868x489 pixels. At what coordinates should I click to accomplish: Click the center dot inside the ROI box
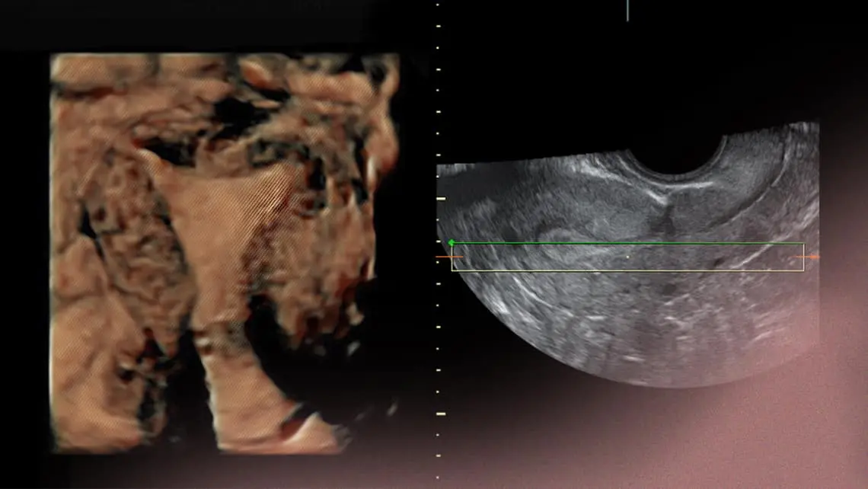click(627, 257)
